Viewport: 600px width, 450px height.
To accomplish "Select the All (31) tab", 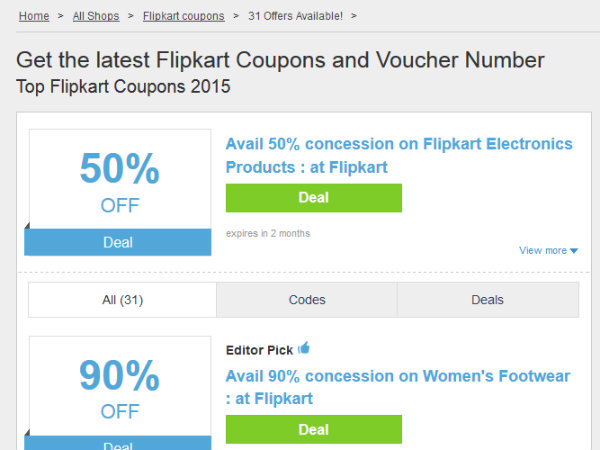I will point(122,299).
